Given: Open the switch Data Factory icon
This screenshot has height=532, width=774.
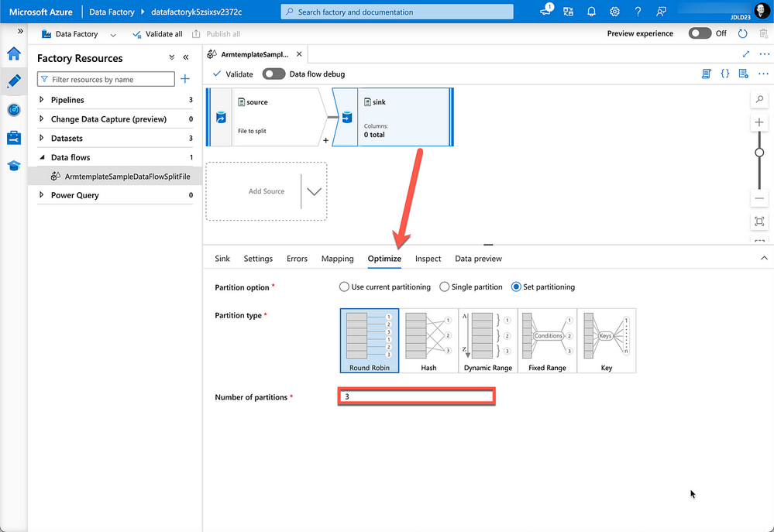Looking at the screenshot, I should pyautogui.click(x=568, y=12).
